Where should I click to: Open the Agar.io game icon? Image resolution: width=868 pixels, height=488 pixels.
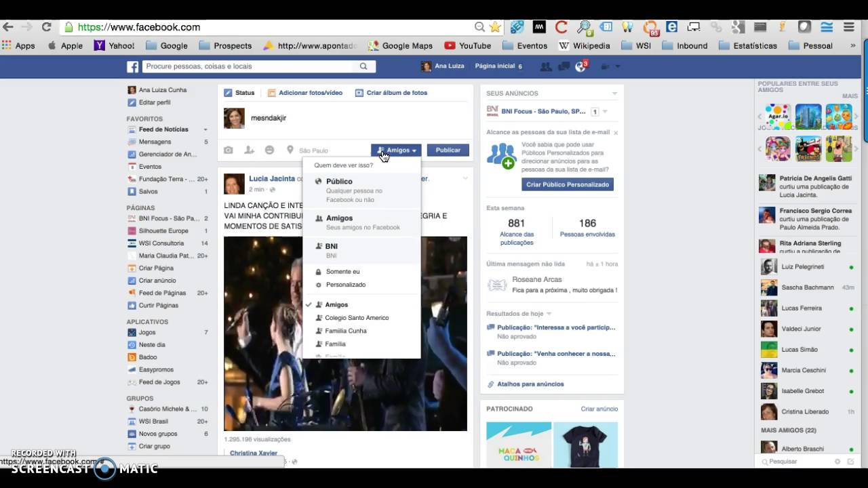[778, 117]
